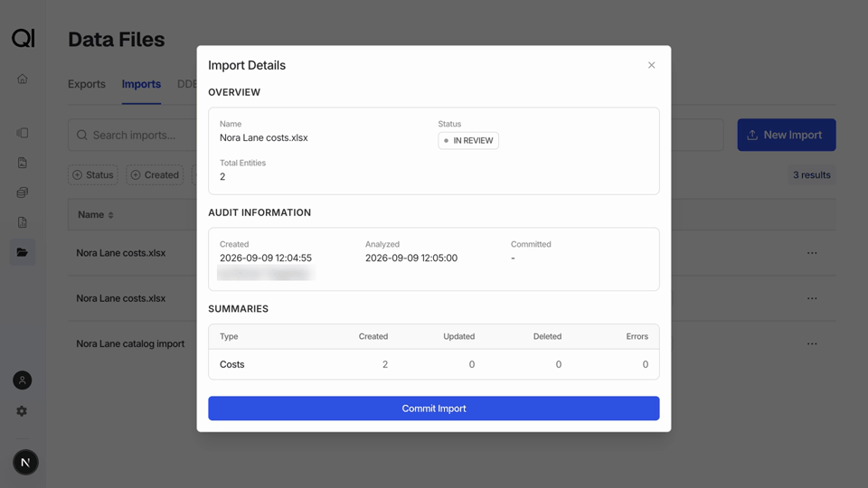The image size is (868, 488).
Task: Switch to the Exports tab
Action: (87, 84)
